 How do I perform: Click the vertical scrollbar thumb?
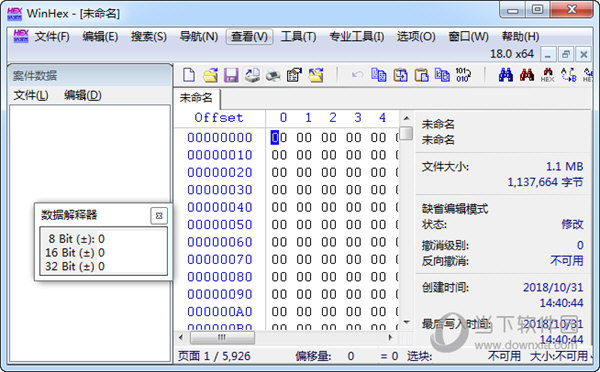coord(406,133)
